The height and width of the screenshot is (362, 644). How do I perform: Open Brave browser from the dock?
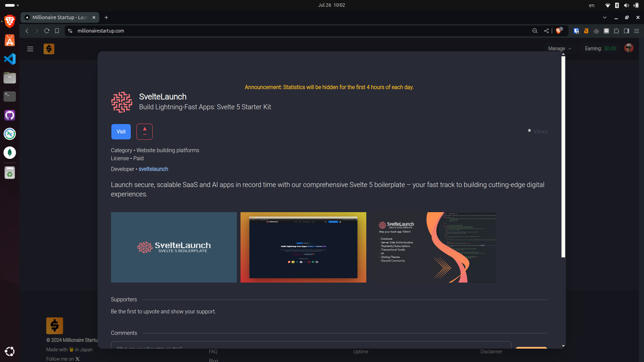[10, 21]
